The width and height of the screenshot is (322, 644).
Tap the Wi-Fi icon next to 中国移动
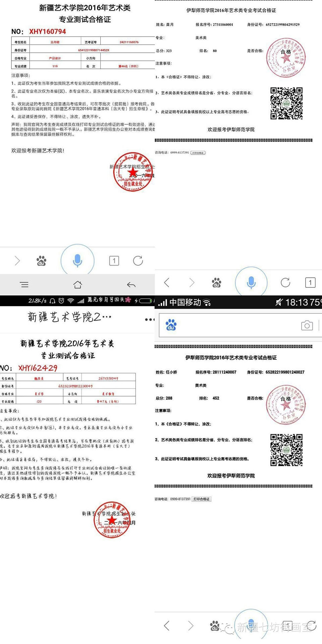[x=207, y=303]
